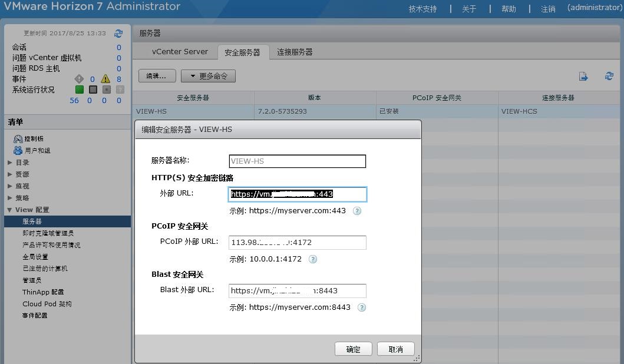Screen dimensions: 624x364
Task: Confirm the dialog with 确定
Action: tap(354, 349)
